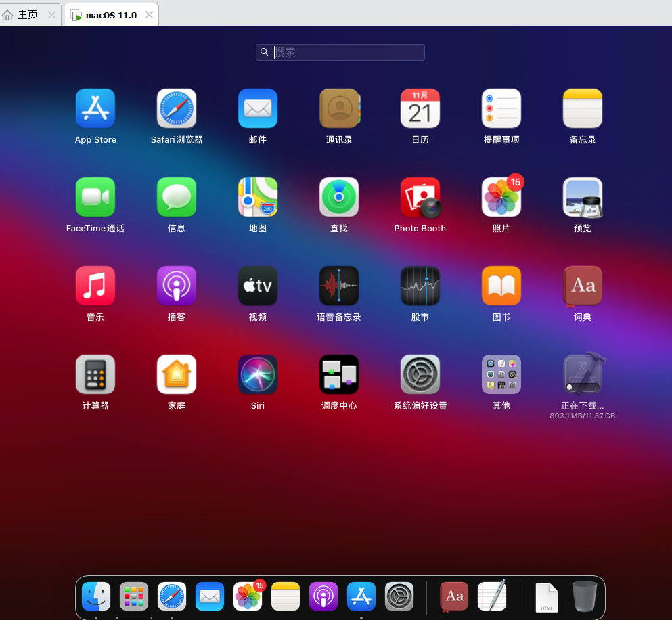672x620 pixels.
Task: Open 系统偏好设置 in Launchpad grid
Action: coord(420,375)
